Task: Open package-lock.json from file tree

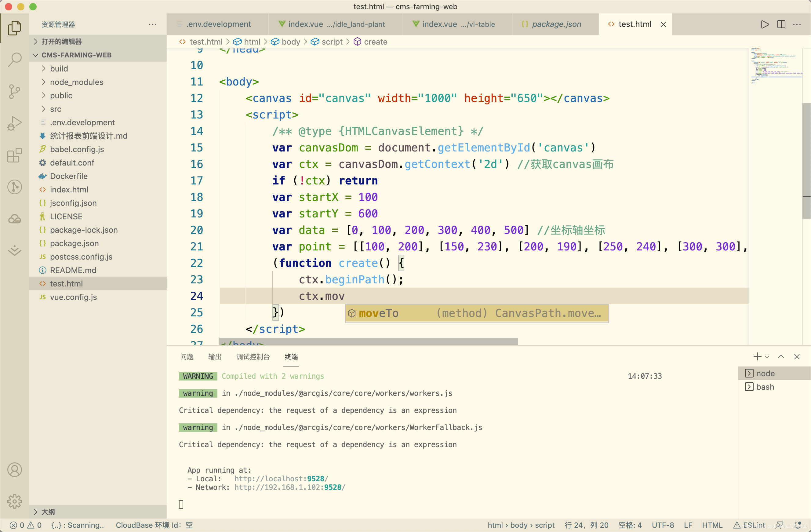Action: click(x=98, y=230)
